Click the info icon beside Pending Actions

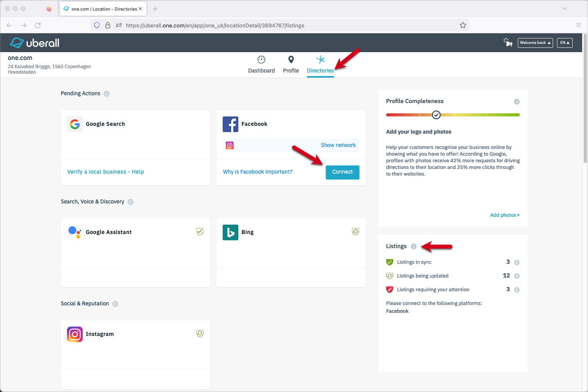pos(107,94)
